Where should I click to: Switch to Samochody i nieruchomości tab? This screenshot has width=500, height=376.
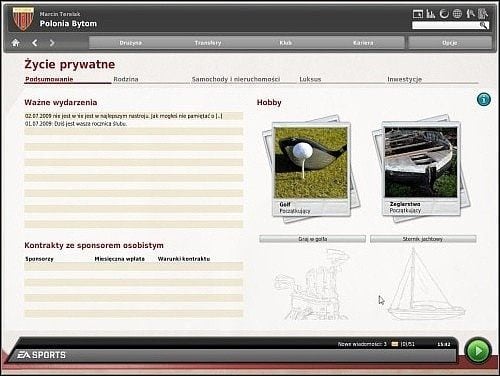[236, 79]
